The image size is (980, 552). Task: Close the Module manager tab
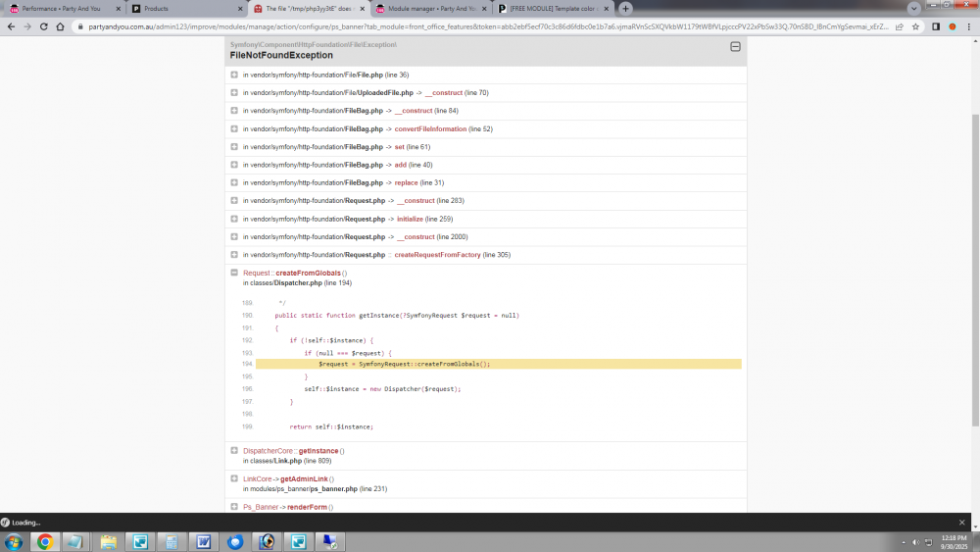coord(484,9)
